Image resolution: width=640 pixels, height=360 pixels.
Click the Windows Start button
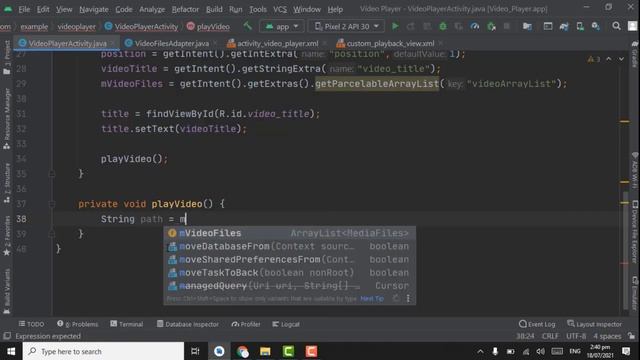(11, 351)
